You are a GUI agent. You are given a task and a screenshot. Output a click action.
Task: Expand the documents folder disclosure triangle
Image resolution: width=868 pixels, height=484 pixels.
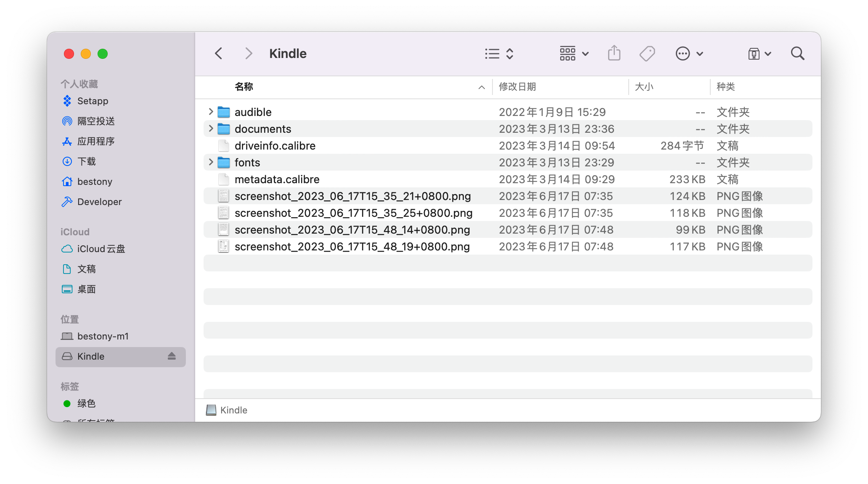click(x=211, y=129)
